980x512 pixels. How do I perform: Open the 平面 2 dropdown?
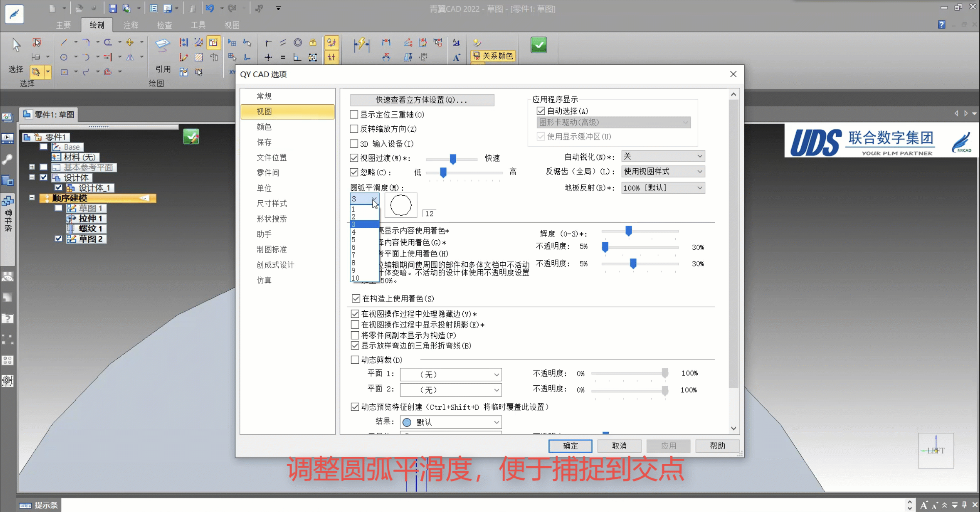click(450, 390)
